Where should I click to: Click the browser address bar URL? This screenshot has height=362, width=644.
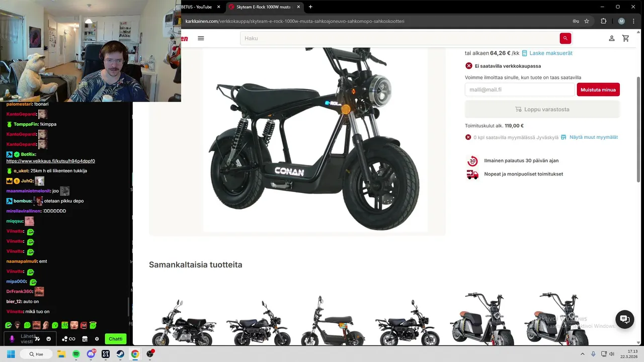[295, 21]
